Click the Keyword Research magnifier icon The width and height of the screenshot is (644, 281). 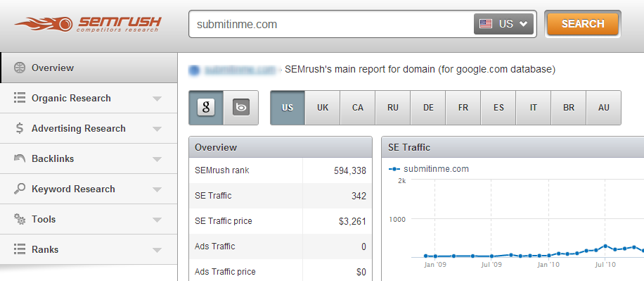[x=19, y=189]
